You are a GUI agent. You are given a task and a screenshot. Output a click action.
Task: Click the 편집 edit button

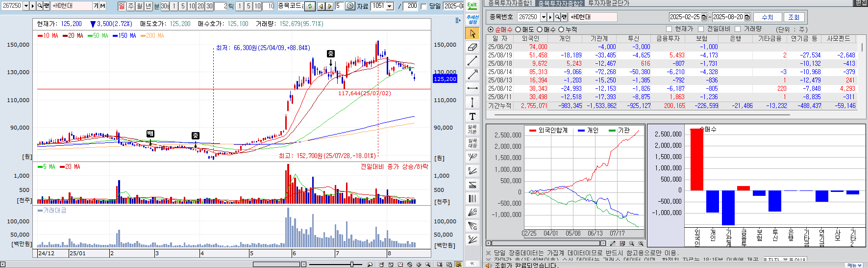[x=861, y=3]
